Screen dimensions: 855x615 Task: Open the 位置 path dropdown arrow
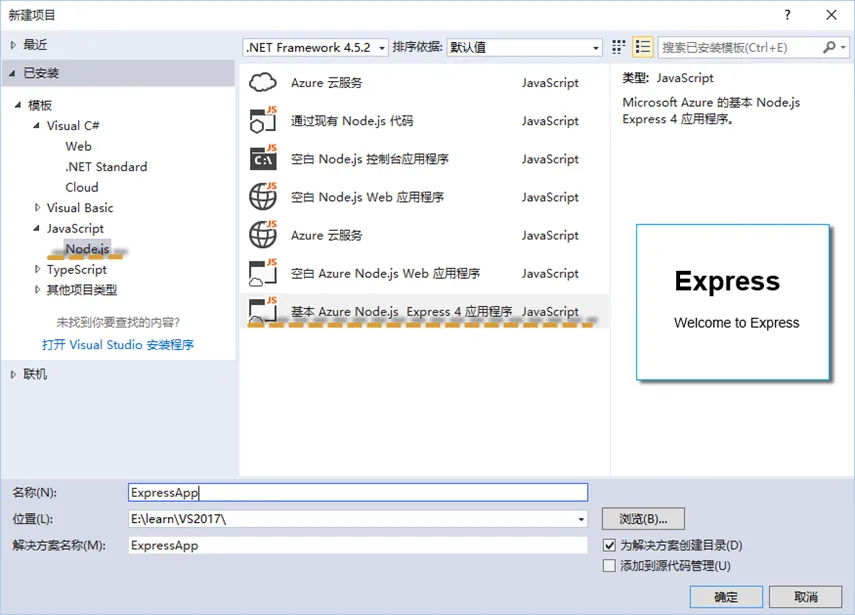(581, 518)
